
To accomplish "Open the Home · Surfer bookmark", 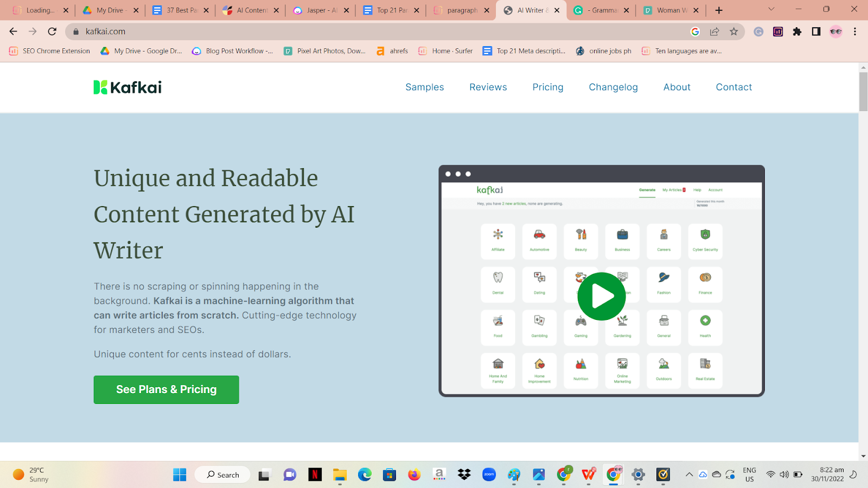I will pos(445,51).
